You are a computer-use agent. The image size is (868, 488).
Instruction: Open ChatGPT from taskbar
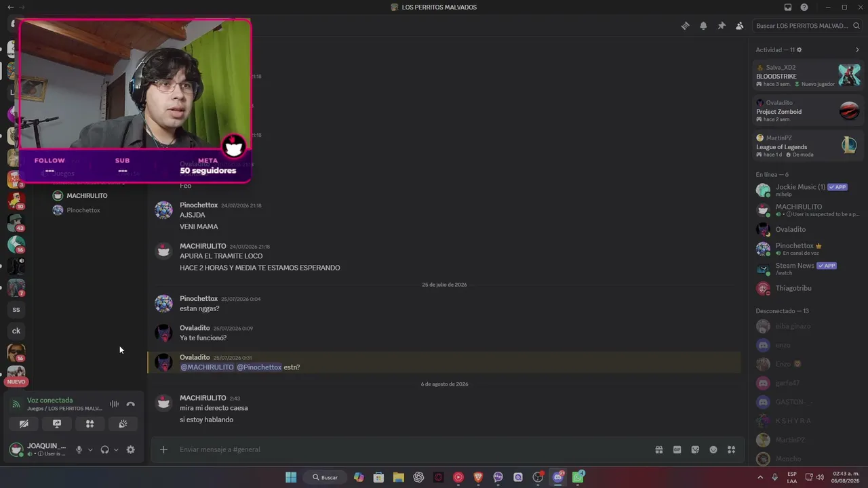(418, 477)
